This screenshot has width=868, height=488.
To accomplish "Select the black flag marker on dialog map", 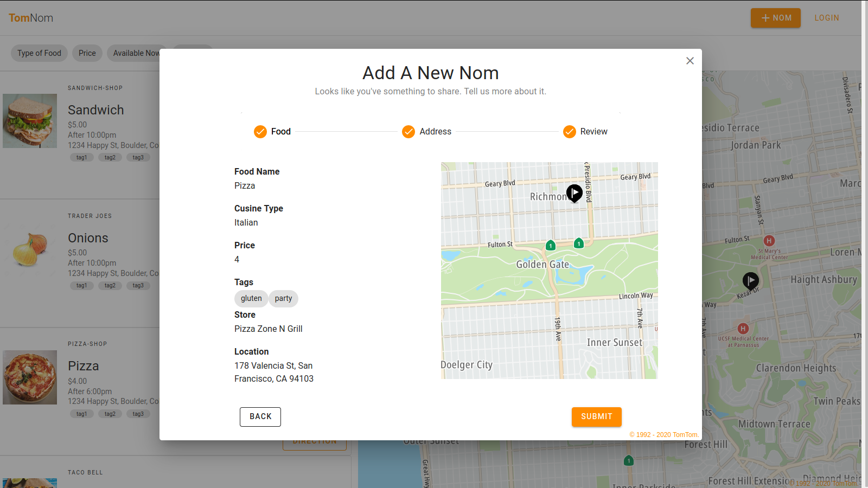I will pyautogui.click(x=575, y=193).
